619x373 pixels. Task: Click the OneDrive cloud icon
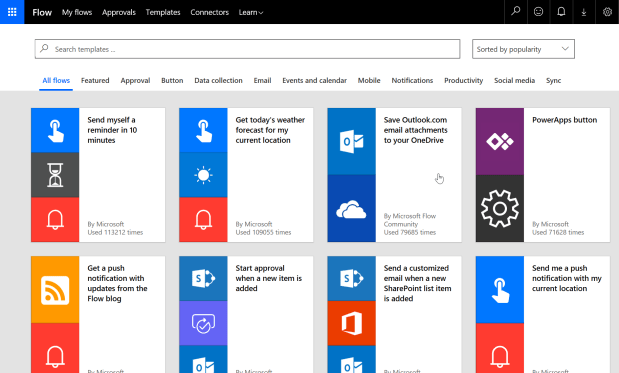click(x=351, y=208)
